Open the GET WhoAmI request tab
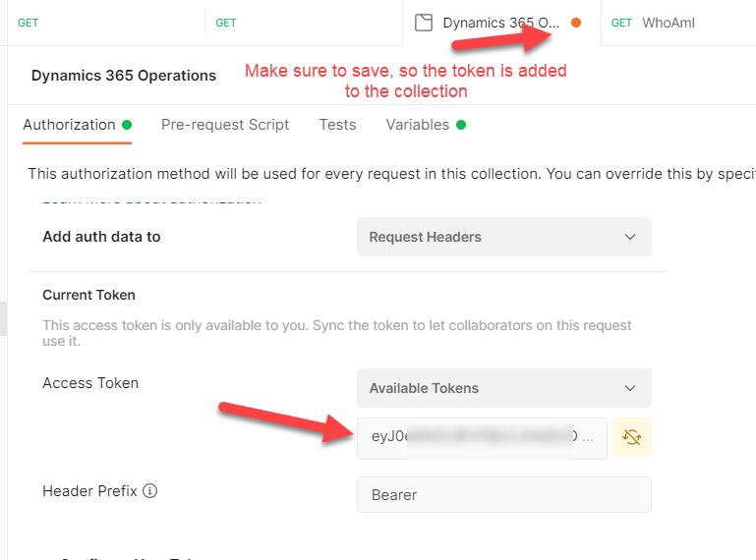Screen dimensions: 756x560 [x=678, y=23]
